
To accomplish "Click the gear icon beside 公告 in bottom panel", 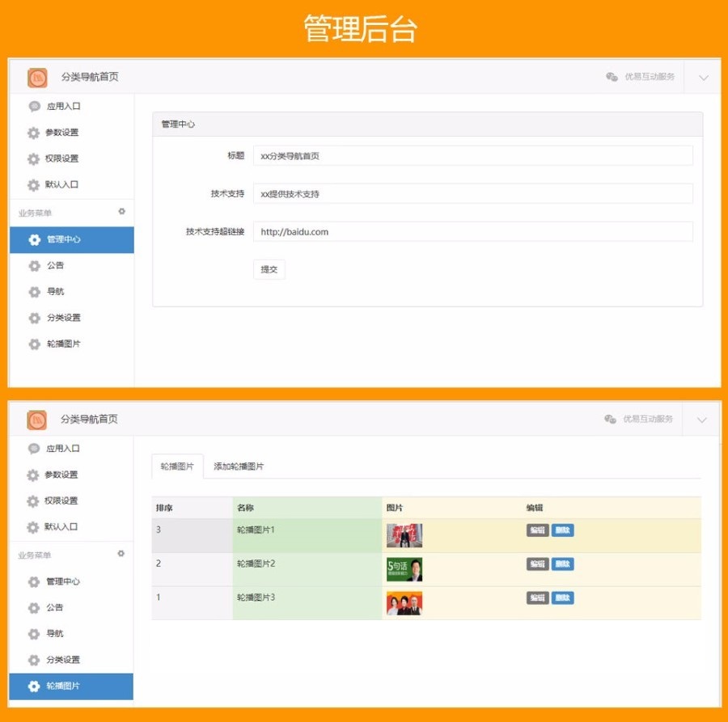I will tap(33, 607).
